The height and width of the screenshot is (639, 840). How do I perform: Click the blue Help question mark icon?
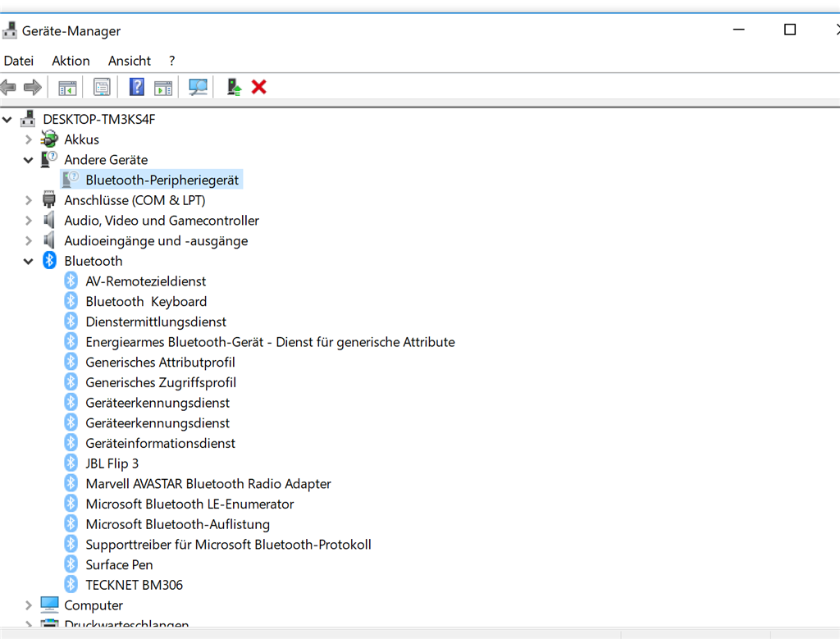click(137, 87)
